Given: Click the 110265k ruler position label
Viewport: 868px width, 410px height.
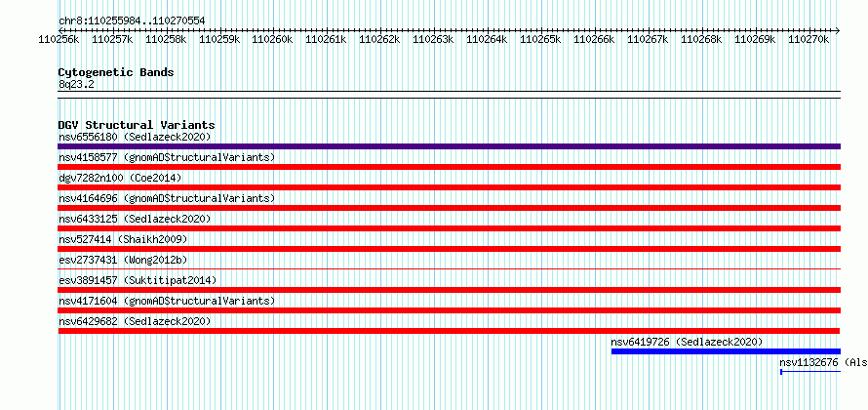Looking at the screenshot, I should pyautogui.click(x=541, y=39).
